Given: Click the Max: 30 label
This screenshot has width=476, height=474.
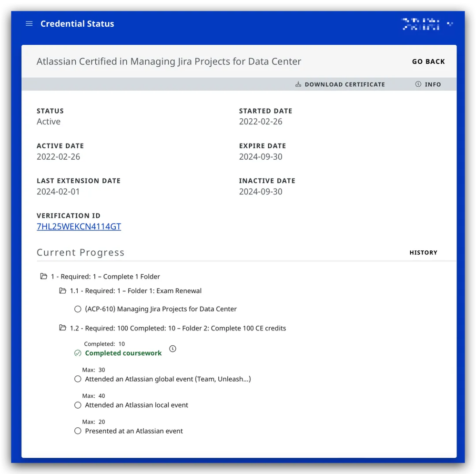Looking at the screenshot, I should tap(93, 370).
